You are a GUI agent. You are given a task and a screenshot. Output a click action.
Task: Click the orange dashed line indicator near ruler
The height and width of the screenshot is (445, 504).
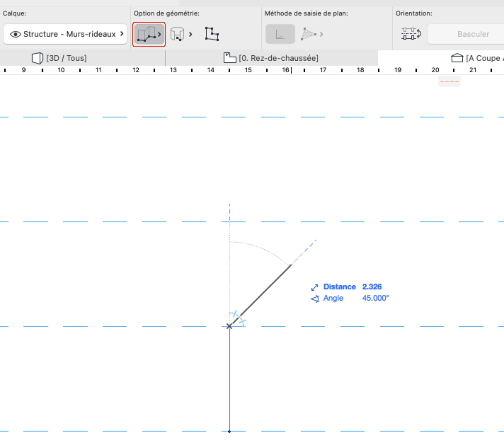click(x=449, y=82)
